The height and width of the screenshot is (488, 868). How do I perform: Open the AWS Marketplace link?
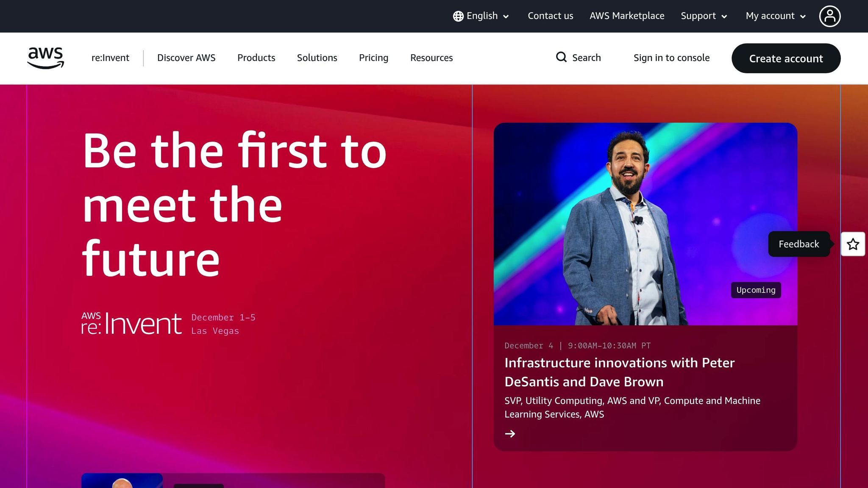click(627, 16)
